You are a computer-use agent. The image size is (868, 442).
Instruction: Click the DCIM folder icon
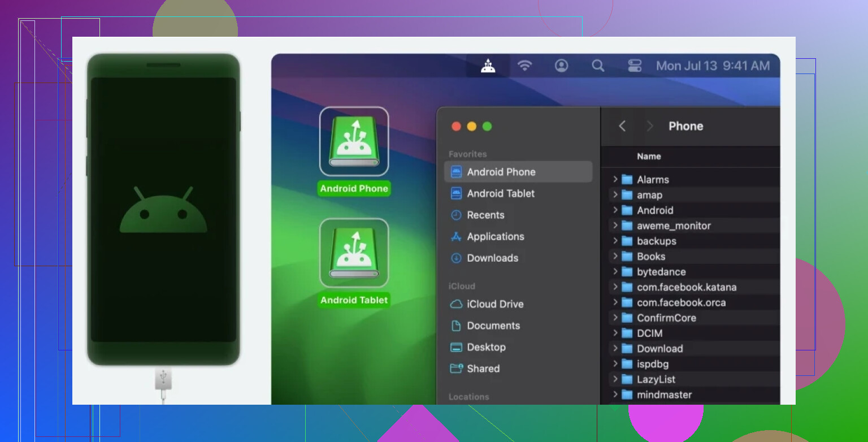pos(627,333)
